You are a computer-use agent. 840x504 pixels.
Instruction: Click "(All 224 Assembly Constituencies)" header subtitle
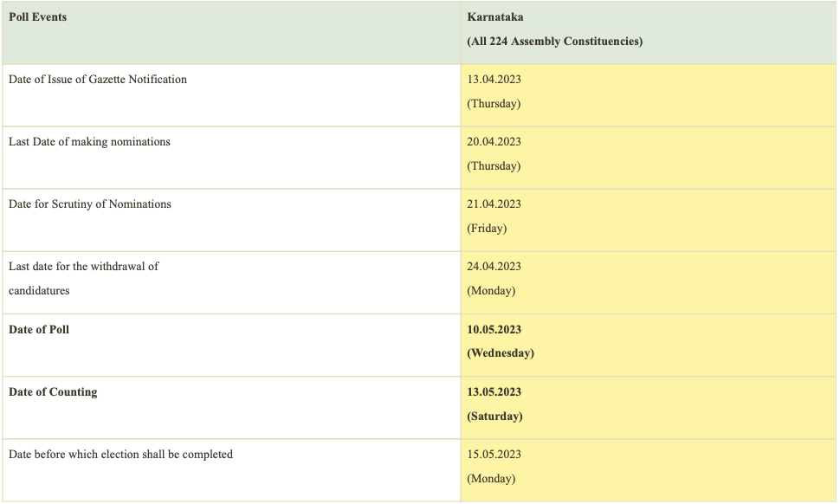tap(554, 42)
